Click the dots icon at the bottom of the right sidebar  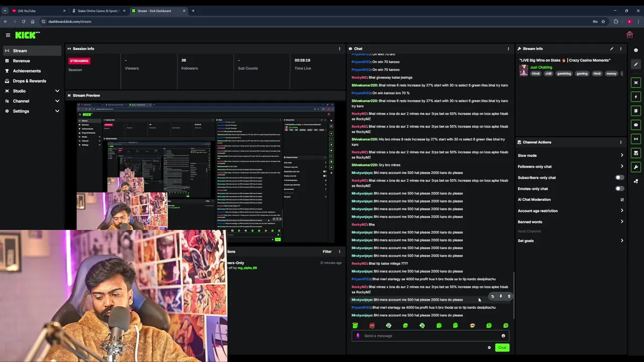pyautogui.click(x=636, y=181)
